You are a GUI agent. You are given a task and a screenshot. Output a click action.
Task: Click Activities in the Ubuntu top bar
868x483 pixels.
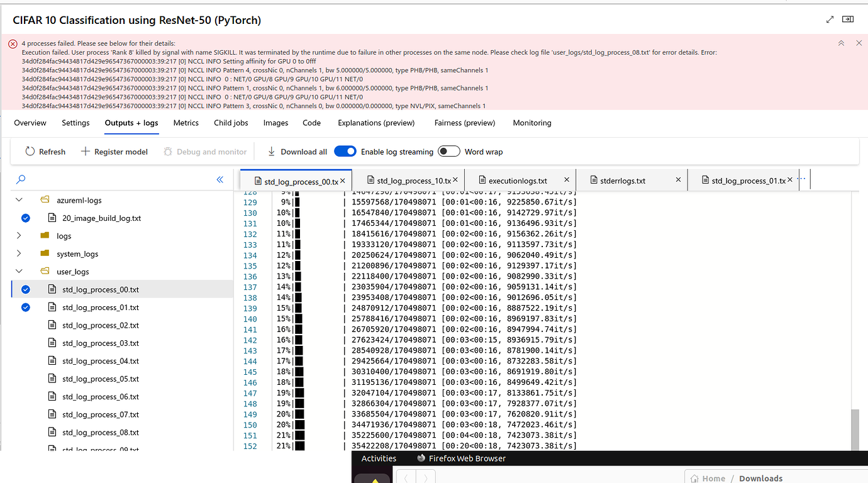coord(379,458)
